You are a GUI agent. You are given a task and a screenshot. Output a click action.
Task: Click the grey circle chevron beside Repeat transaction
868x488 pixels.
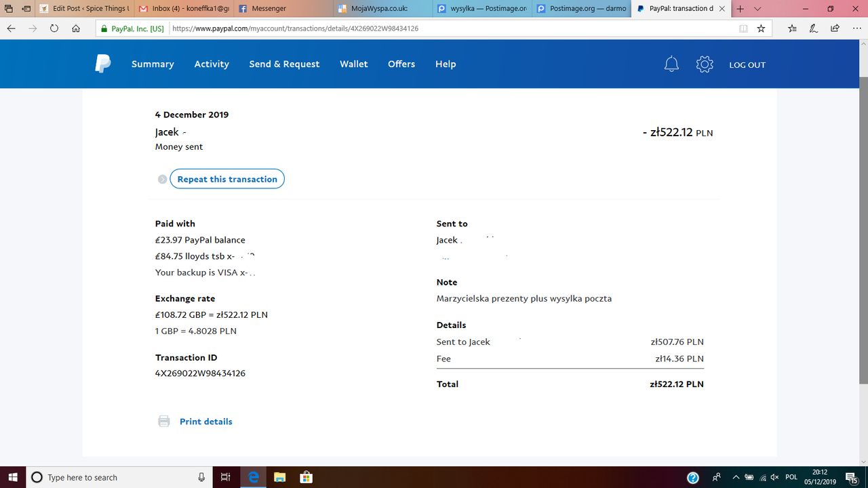[x=162, y=180]
